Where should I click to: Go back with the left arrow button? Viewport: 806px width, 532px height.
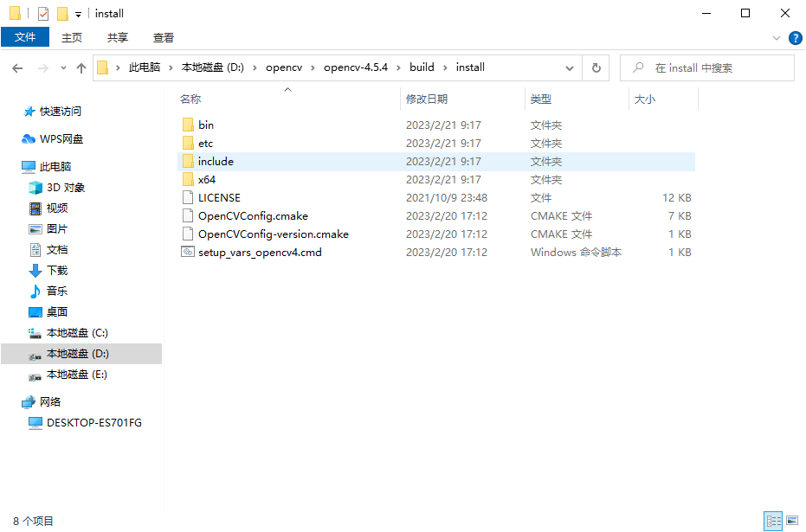pyautogui.click(x=17, y=67)
